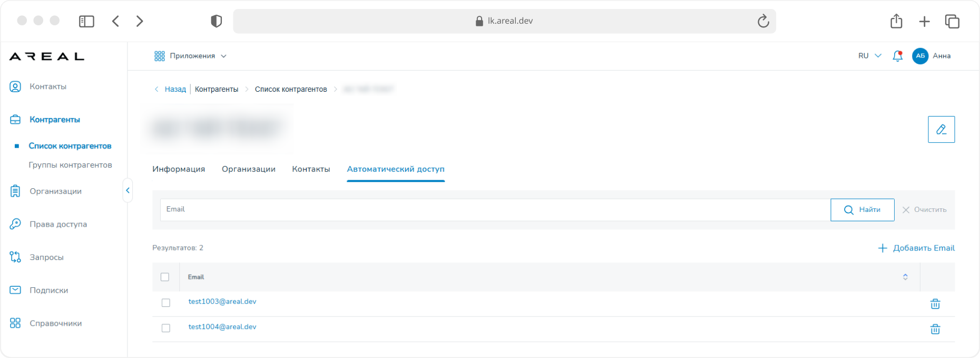
Task: Click the browser share icon
Action: coord(896,21)
